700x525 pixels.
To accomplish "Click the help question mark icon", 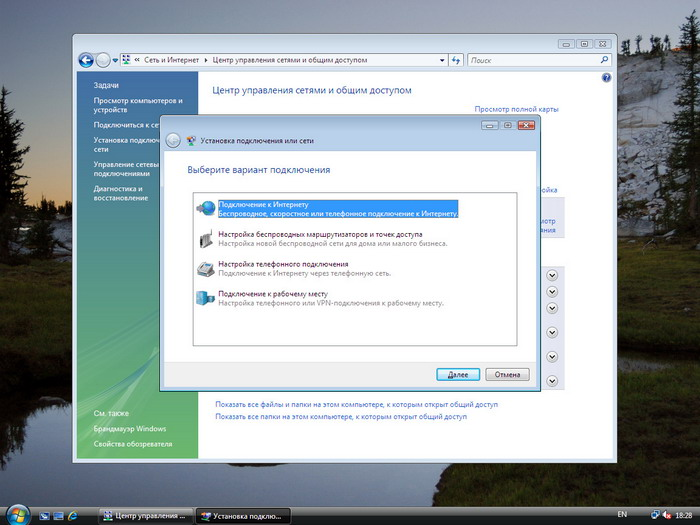I will (606, 78).
